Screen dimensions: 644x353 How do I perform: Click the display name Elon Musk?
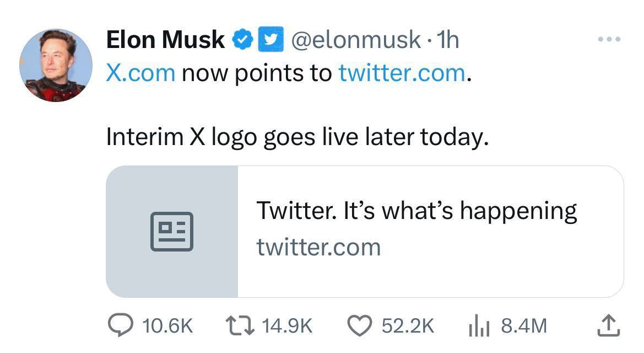[x=165, y=40]
